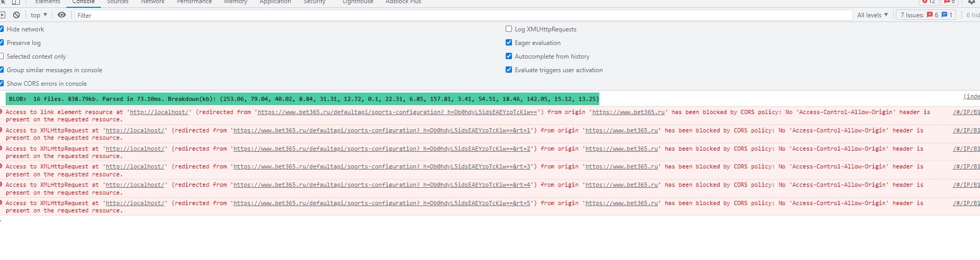980x260 pixels.
Task: Open /#/IP/B1 source link of rt=4 error
Action: coord(966,185)
